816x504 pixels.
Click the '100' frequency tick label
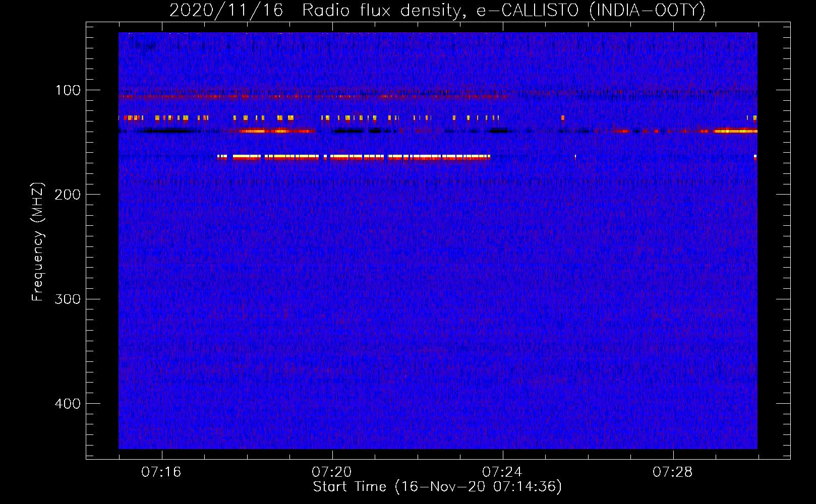(x=68, y=90)
